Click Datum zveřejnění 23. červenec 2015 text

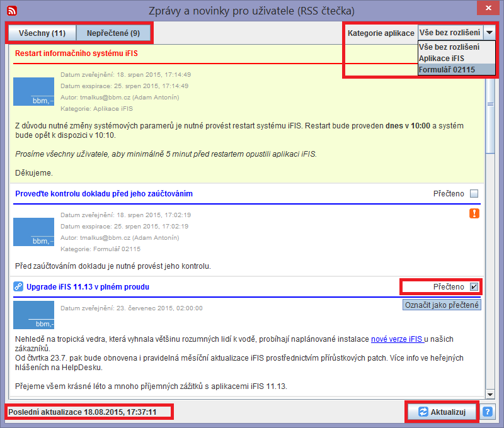(132, 308)
